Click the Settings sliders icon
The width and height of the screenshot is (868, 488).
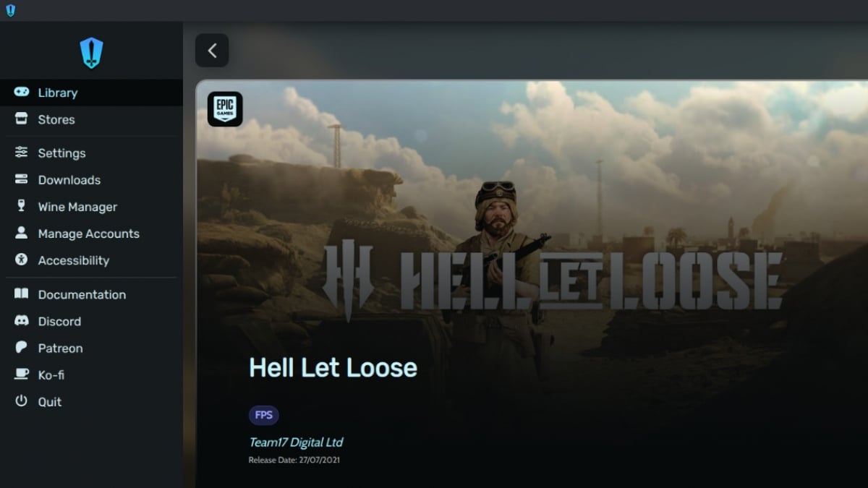22,153
